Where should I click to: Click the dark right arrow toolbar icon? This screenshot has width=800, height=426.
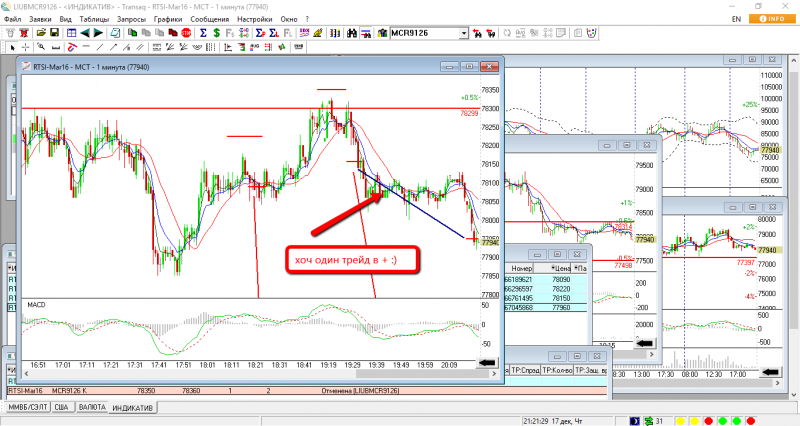(x=98, y=33)
